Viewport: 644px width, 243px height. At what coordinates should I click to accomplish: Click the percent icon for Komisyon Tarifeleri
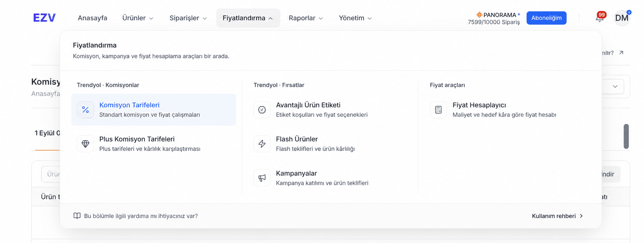click(x=85, y=110)
